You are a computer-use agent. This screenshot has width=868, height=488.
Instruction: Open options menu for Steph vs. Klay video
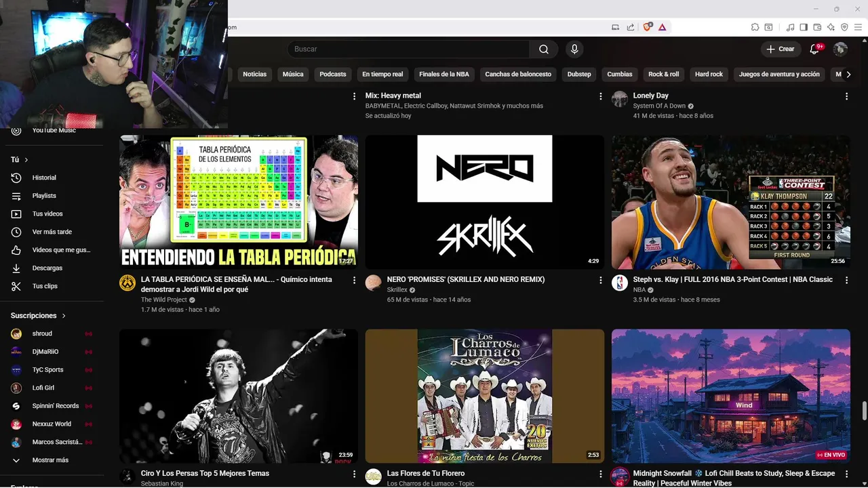pos(846,280)
